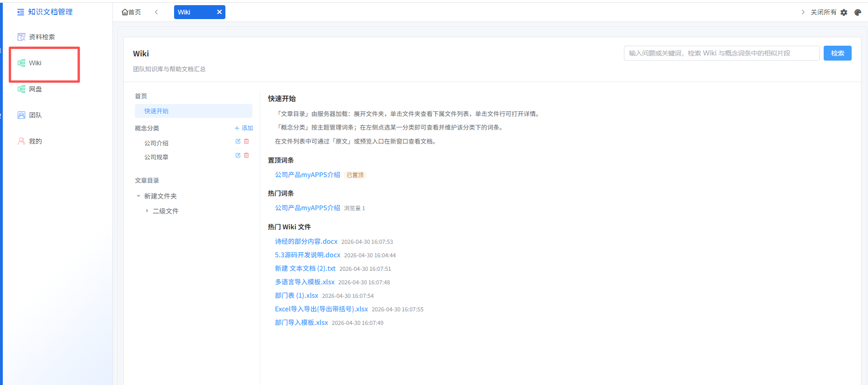Open the file 诗经的部分内容.docx
Screen dimensions: 868x385
point(306,241)
